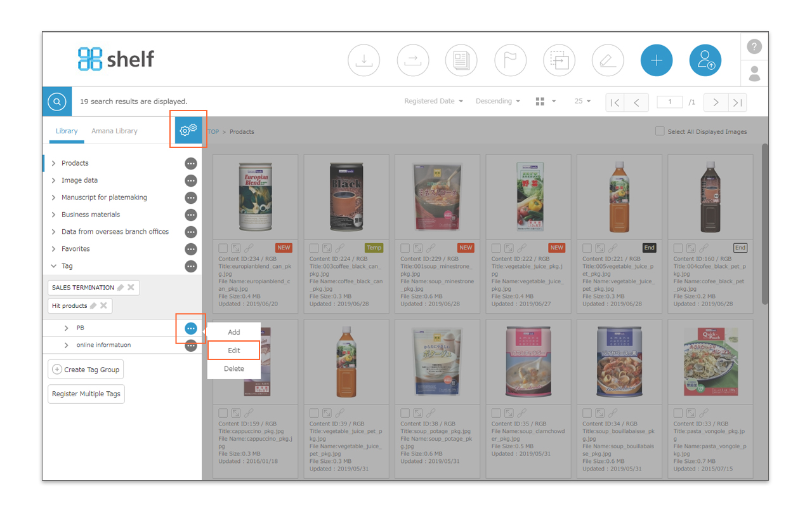Click the blue plus add button
The height and width of the screenshot is (508, 812).
(x=657, y=60)
